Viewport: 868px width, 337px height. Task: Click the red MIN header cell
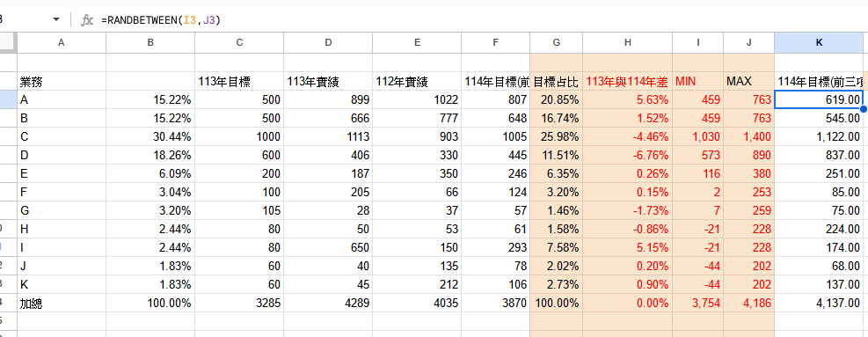[698, 82]
